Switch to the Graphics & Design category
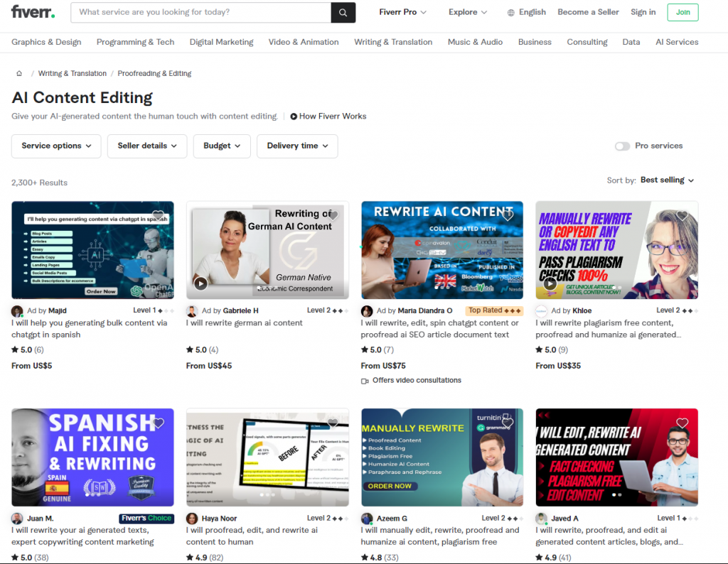Screen dimensions: 728x564 pyautogui.click(x=46, y=42)
